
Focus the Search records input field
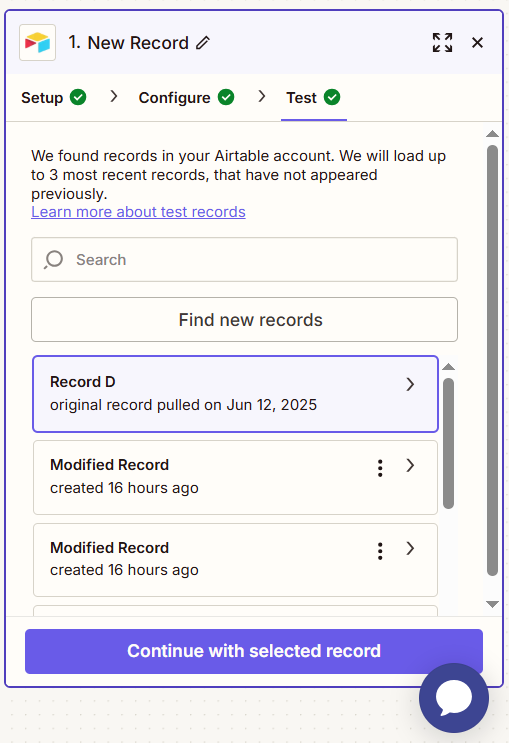[x=245, y=260]
